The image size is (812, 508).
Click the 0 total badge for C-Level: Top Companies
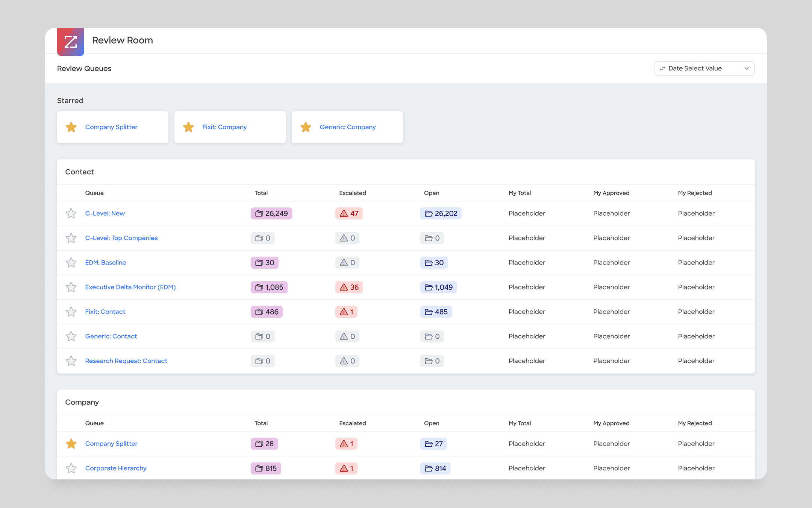[263, 238]
